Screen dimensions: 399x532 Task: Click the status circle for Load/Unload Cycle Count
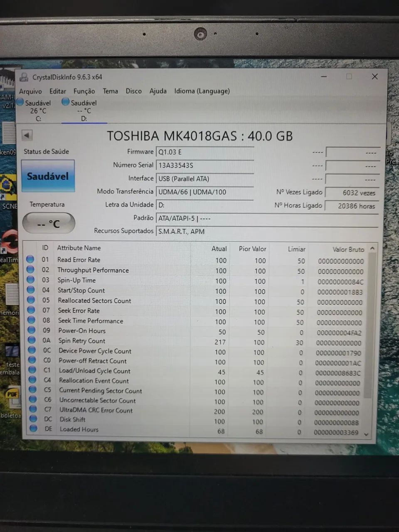(32, 369)
